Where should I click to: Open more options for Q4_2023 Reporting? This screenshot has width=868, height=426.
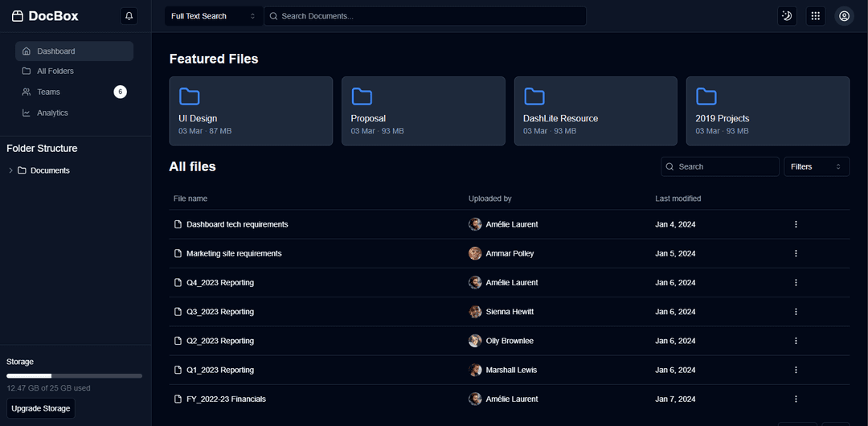click(796, 283)
